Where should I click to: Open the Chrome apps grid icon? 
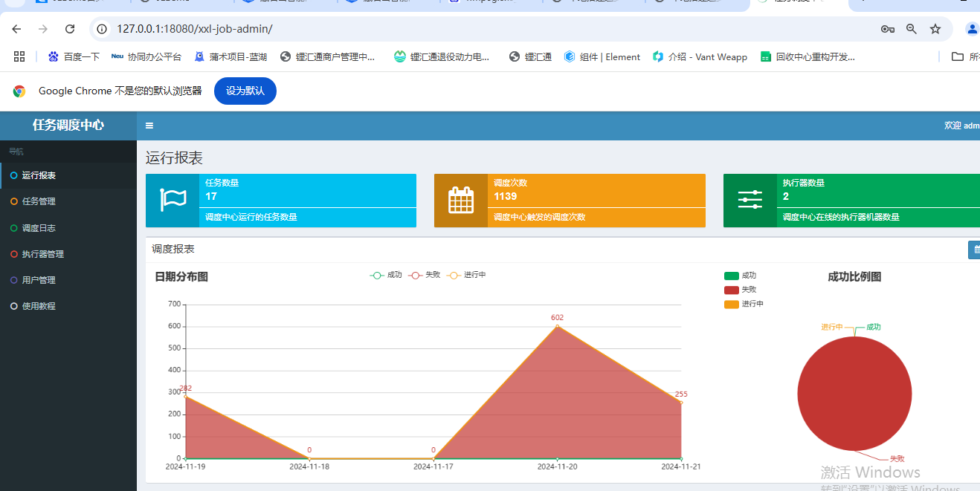coord(19,56)
